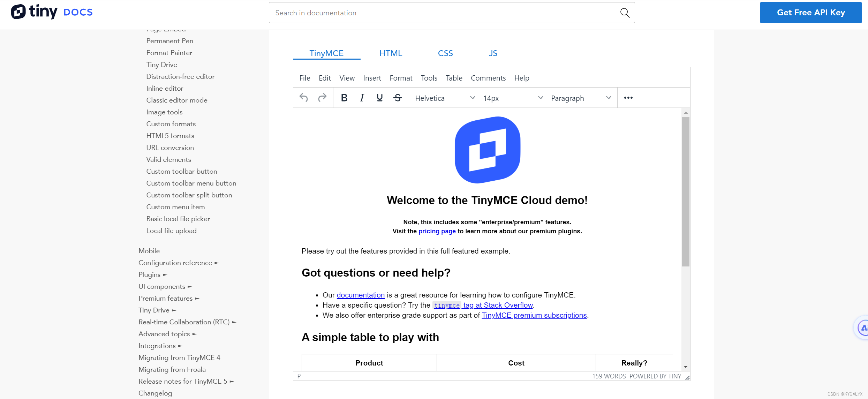Open the Paragraph block format dropdown
Viewport: 868px width, 399px height.
[581, 98]
